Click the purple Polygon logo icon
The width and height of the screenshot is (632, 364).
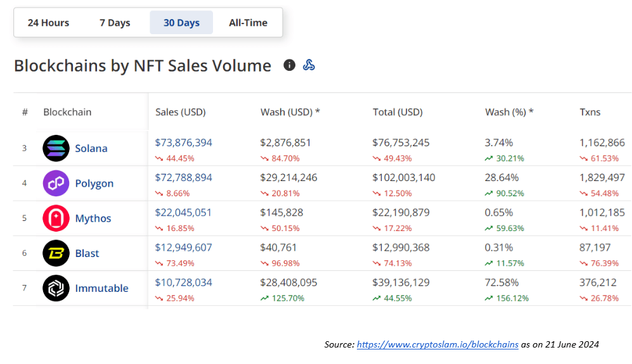(56, 184)
